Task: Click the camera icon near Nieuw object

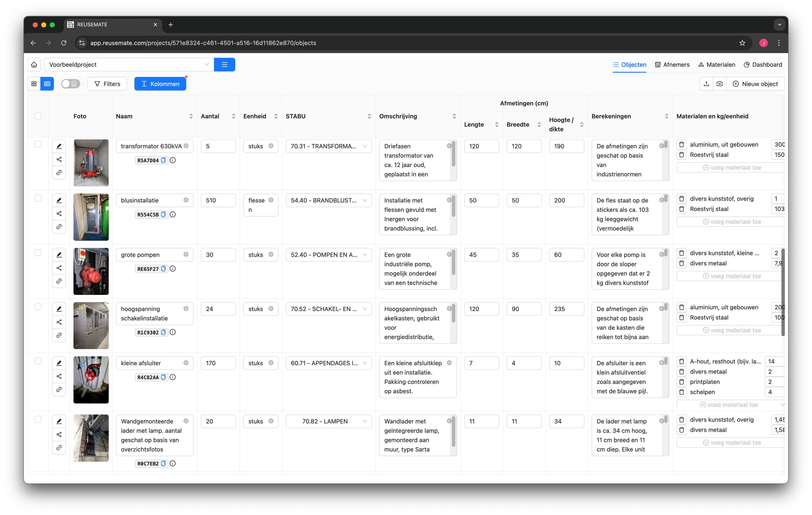Action: click(x=720, y=84)
